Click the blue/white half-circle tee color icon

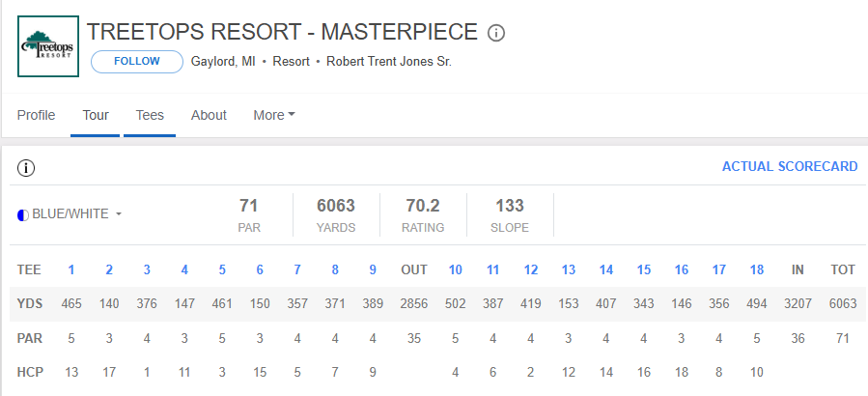[23, 214]
